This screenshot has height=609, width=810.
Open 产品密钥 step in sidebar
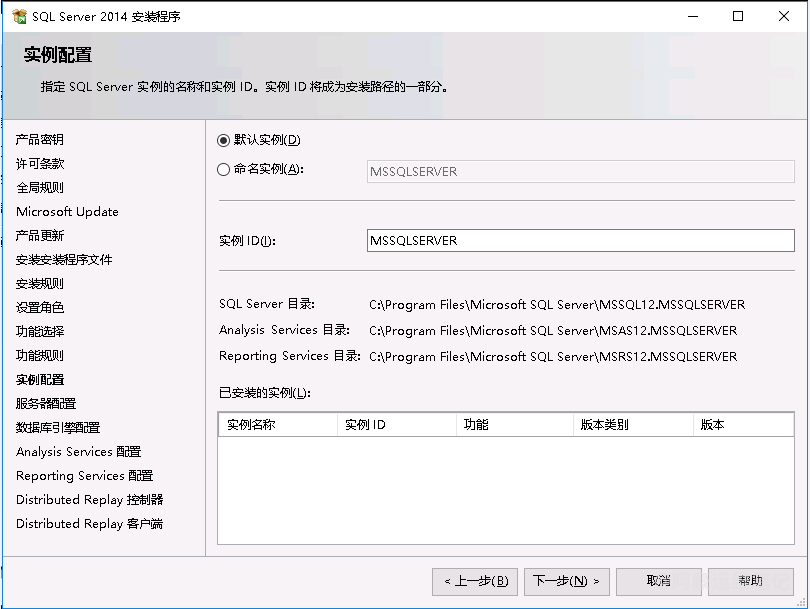[40, 140]
